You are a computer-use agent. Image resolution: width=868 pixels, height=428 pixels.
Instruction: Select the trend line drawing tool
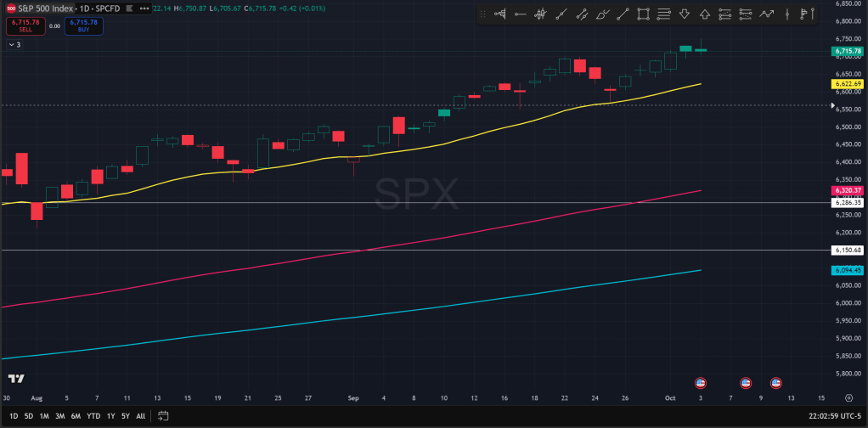coord(623,14)
